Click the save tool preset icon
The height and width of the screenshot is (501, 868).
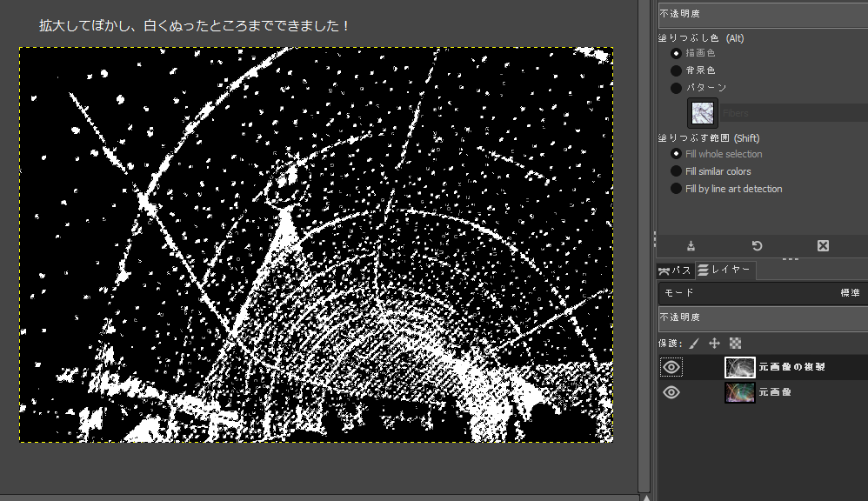coord(691,246)
